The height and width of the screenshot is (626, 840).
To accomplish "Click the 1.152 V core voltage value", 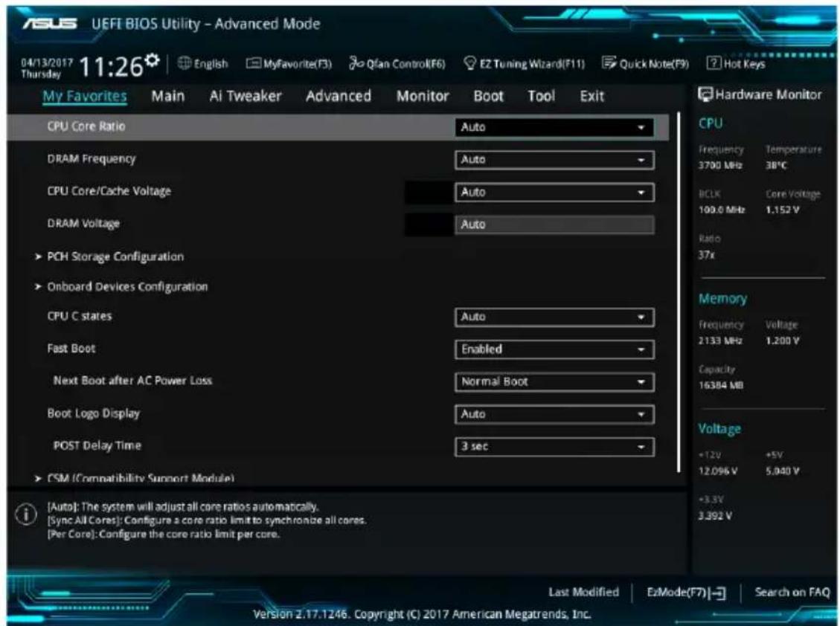I will (x=783, y=210).
